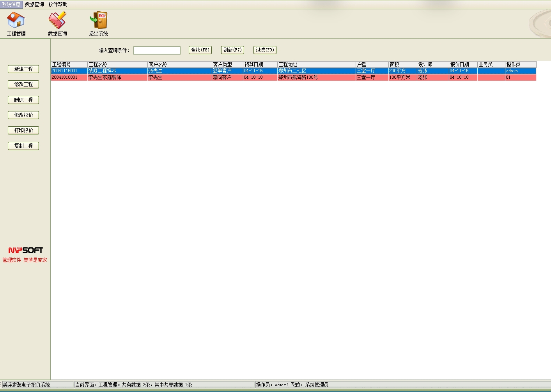Image resolution: width=551 pixels, height=392 pixels.
Task: Click the MPSOFT logo in sidebar
Action: [25, 250]
